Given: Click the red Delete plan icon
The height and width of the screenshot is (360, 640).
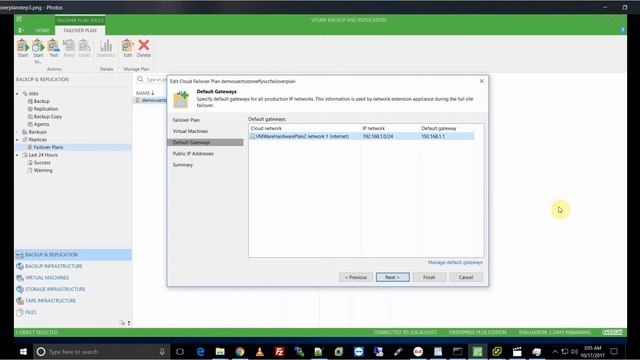Looking at the screenshot, I should click(x=144, y=48).
